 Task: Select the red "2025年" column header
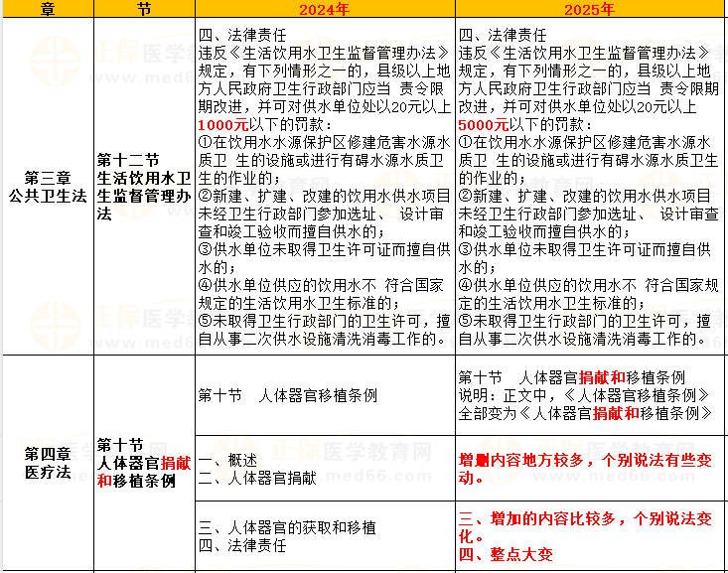[590, 10]
